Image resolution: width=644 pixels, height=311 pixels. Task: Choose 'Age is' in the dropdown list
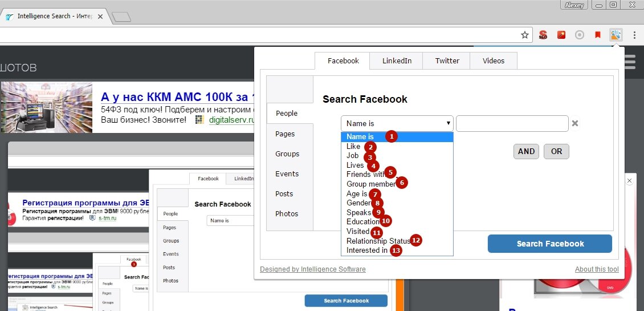(x=397, y=194)
